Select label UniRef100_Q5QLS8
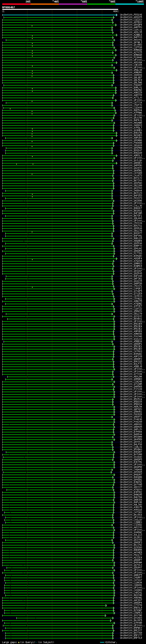 (x=131, y=70)
